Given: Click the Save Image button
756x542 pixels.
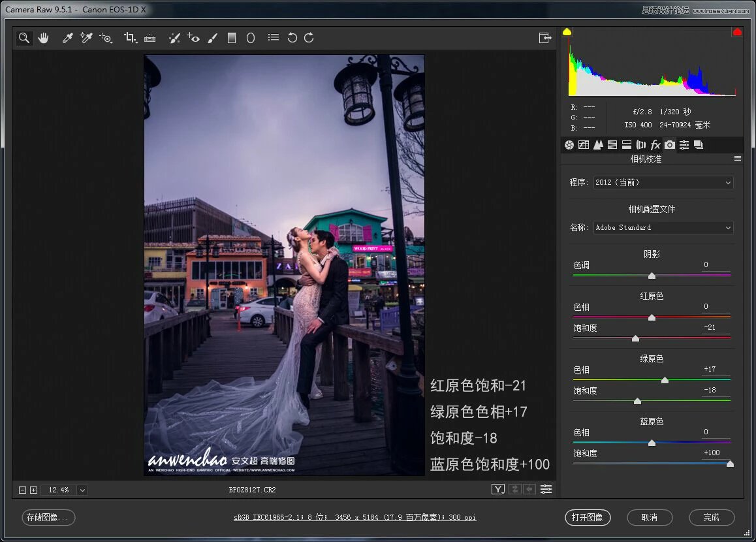Looking at the screenshot, I should click(48, 517).
